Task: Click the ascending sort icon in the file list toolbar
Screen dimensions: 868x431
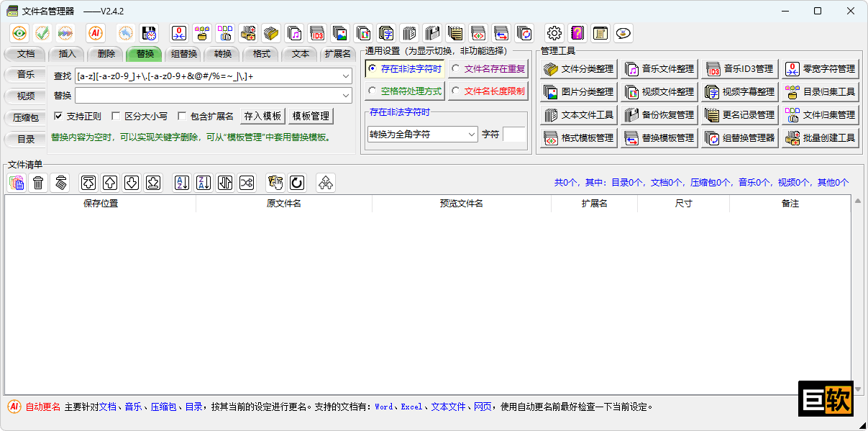Action: tap(181, 182)
